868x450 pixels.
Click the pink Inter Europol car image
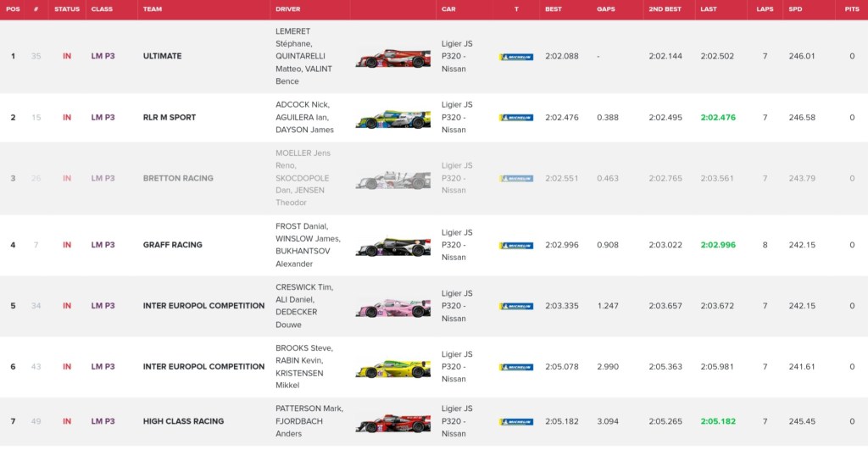(x=393, y=308)
